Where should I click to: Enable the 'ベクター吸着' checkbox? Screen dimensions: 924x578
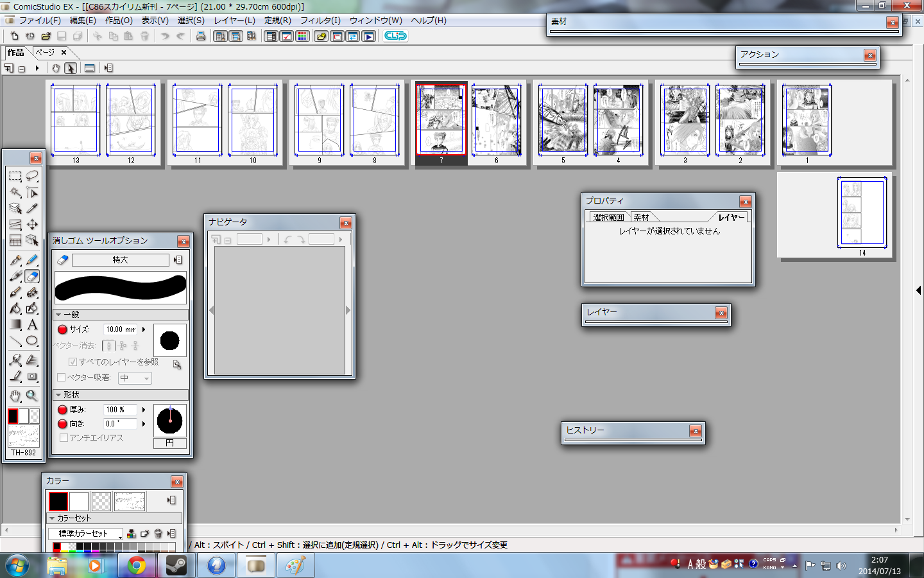[x=62, y=378]
